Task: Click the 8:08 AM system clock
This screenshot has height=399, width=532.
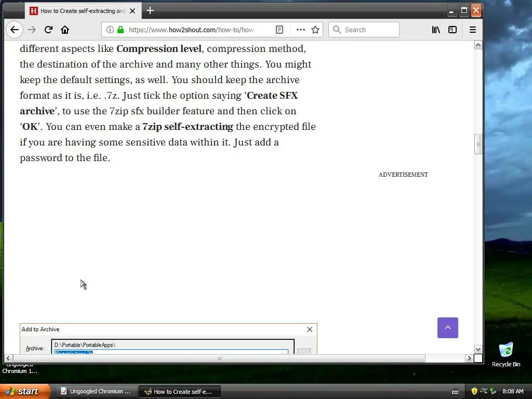Action: [x=513, y=392]
